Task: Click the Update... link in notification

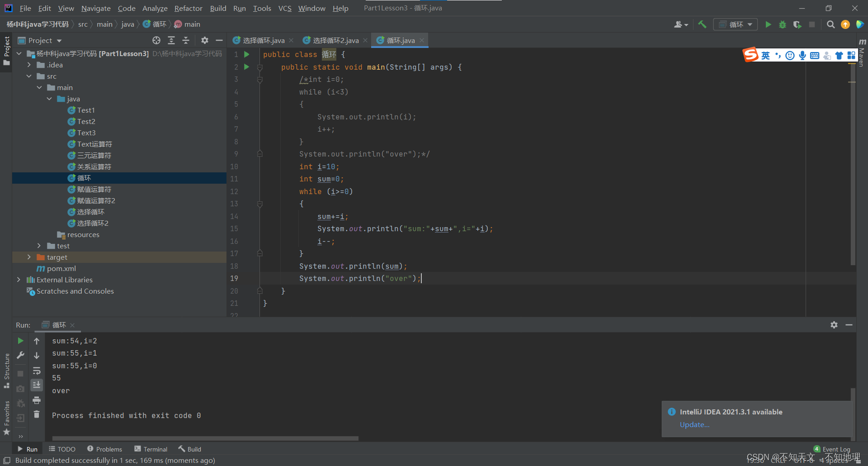Action: point(694,424)
